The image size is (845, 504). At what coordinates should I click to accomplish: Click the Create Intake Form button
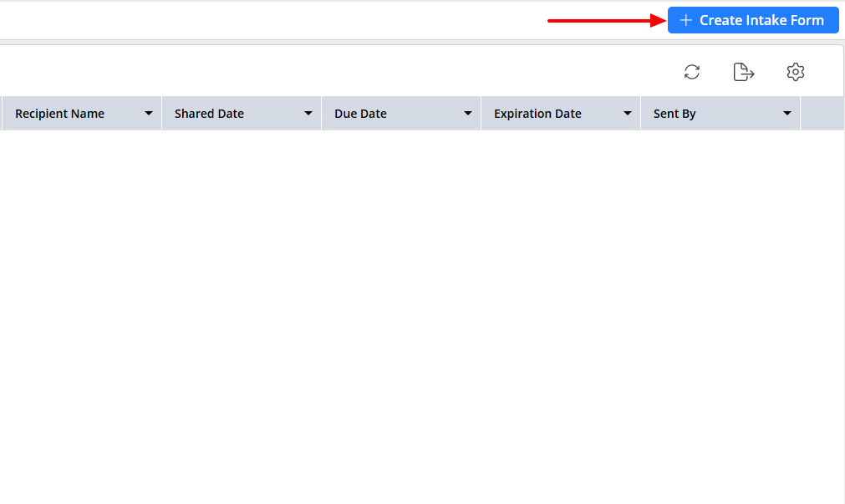point(752,19)
